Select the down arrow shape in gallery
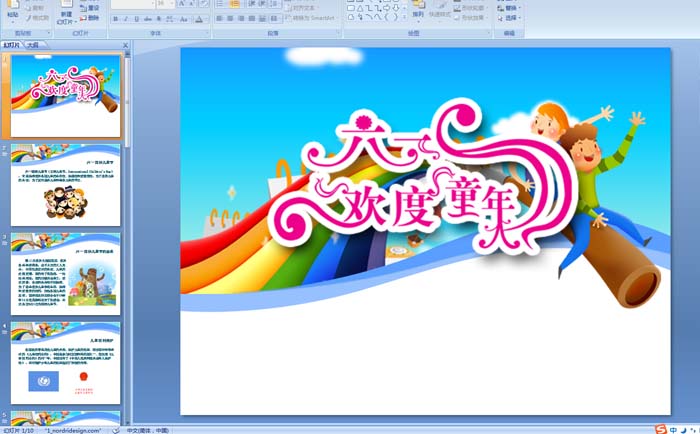700x434 pixels. pos(396,8)
